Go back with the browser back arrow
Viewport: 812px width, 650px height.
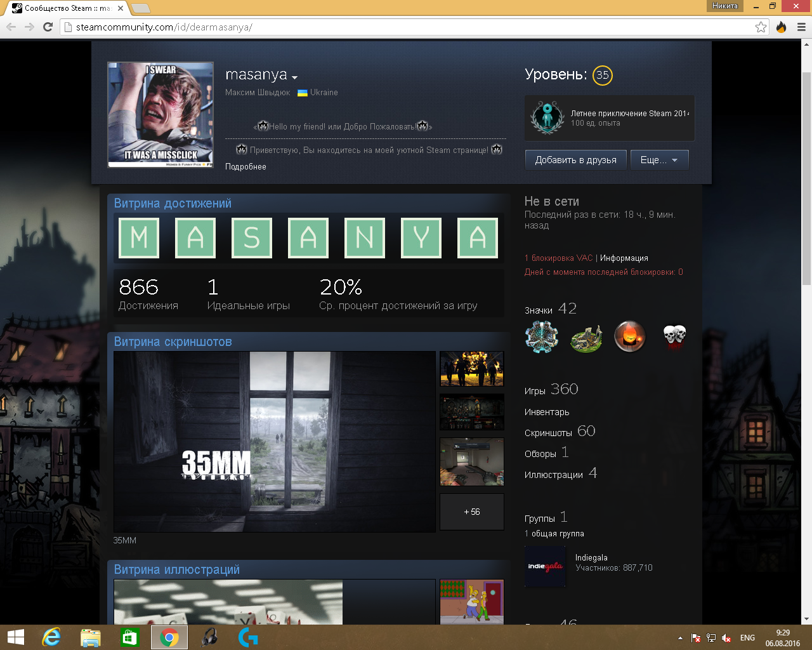point(11,27)
